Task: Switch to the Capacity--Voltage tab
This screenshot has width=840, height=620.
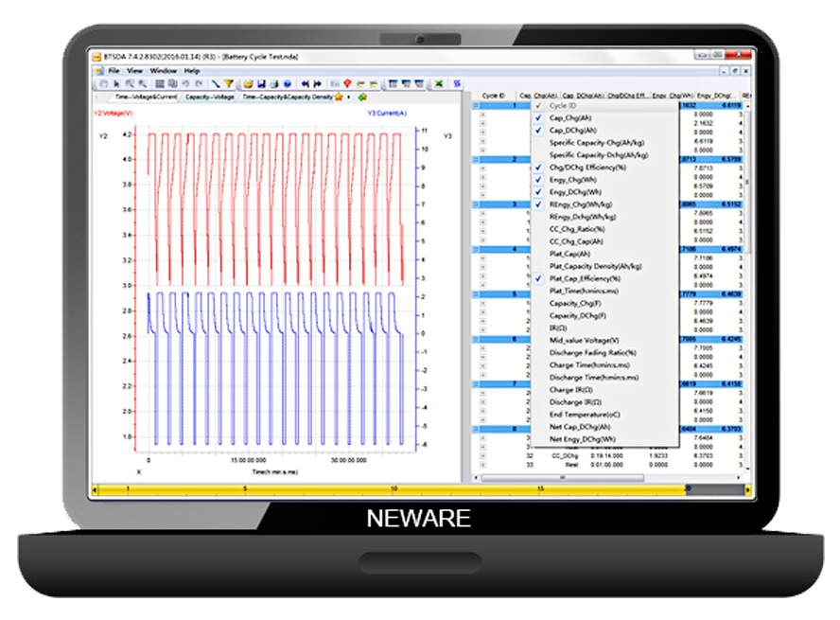Action: (x=209, y=97)
